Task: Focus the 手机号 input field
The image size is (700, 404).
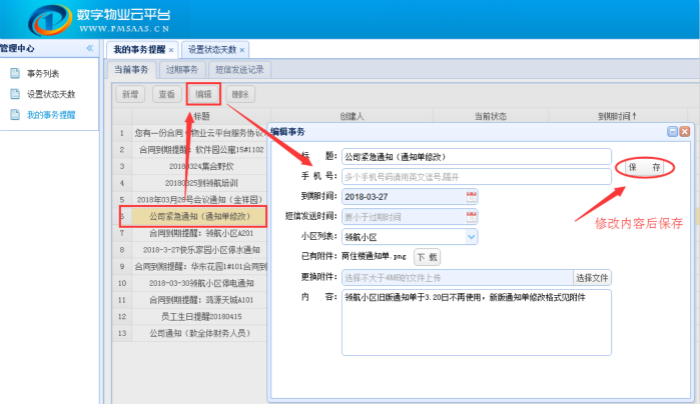Action: pos(475,176)
